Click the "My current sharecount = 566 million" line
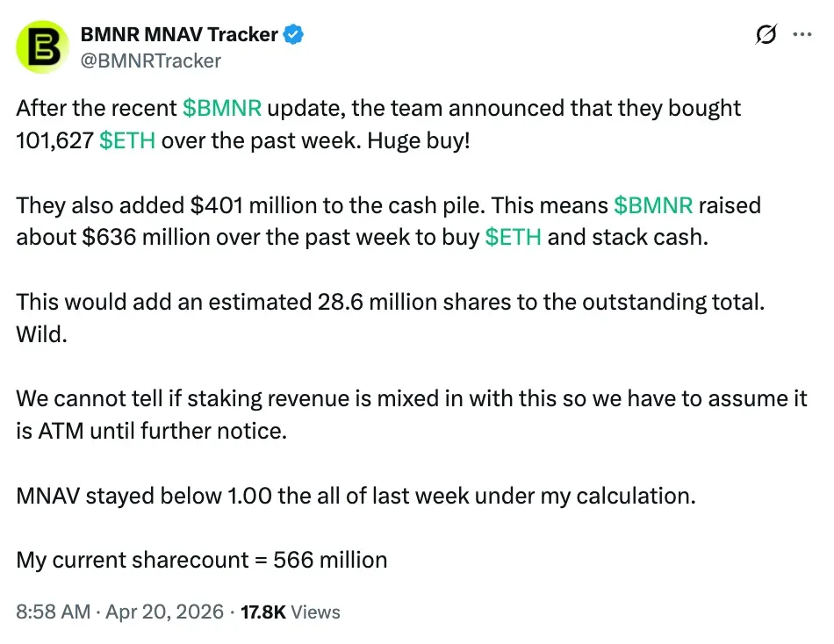The height and width of the screenshot is (644, 834). coord(202,560)
